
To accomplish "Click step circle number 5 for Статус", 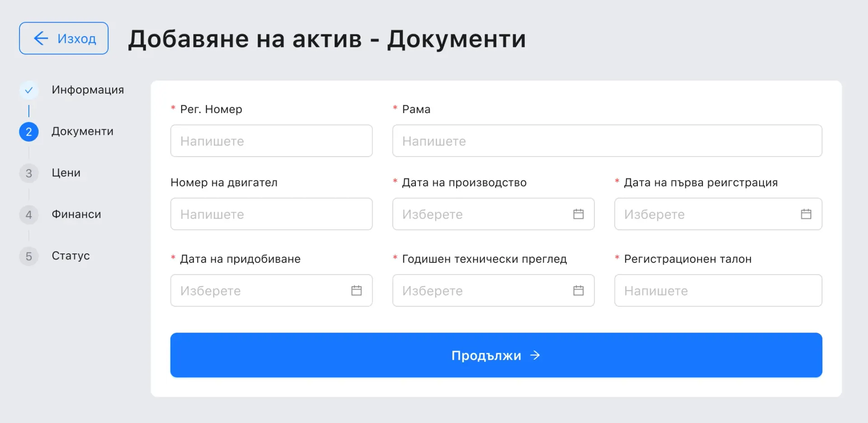I will (x=28, y=256).
